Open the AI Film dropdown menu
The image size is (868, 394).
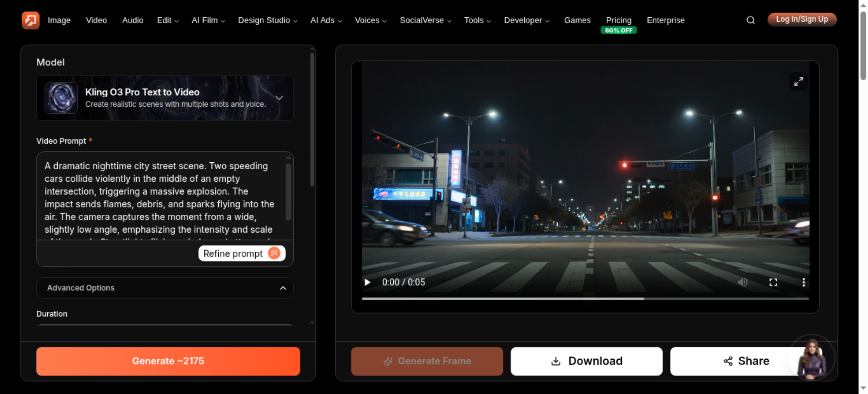point(208,20)
